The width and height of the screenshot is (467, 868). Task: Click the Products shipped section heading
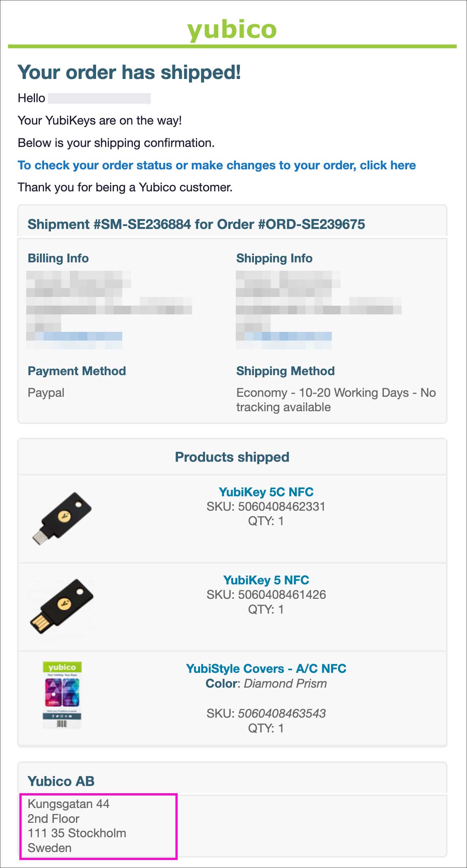[232, 457]
